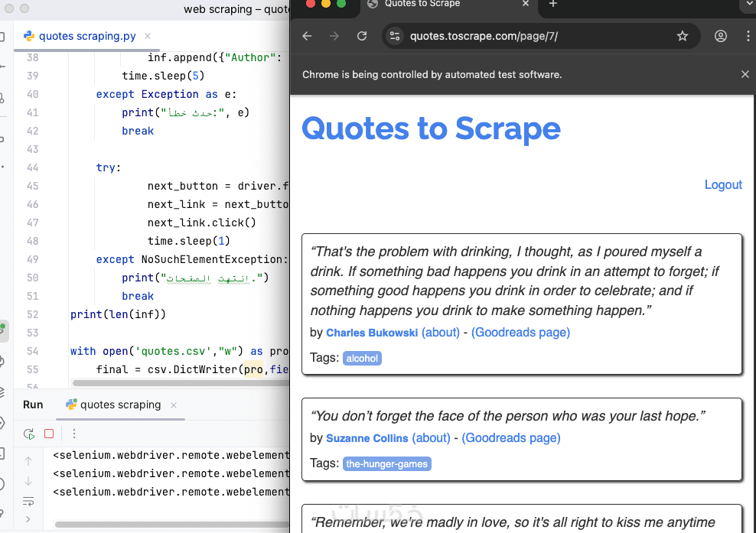Rerun the quotes scraping script
This screenshot has height=533, width=756.
[28, 434]
